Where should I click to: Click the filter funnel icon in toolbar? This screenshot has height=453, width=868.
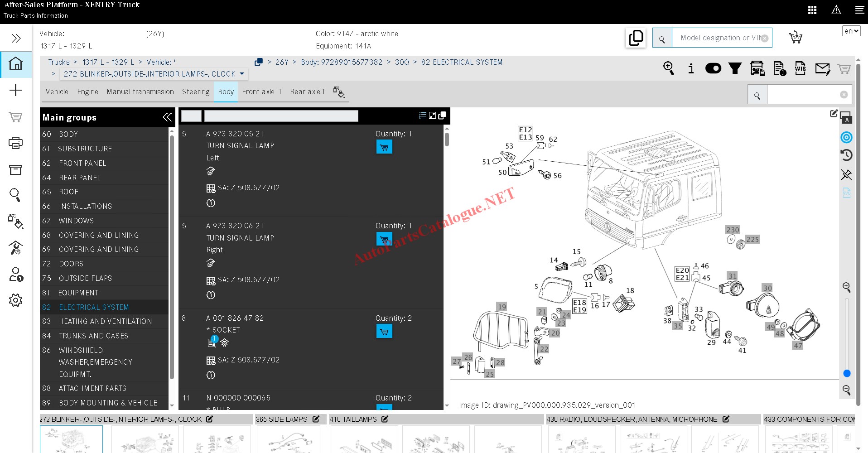pos(735,68)
